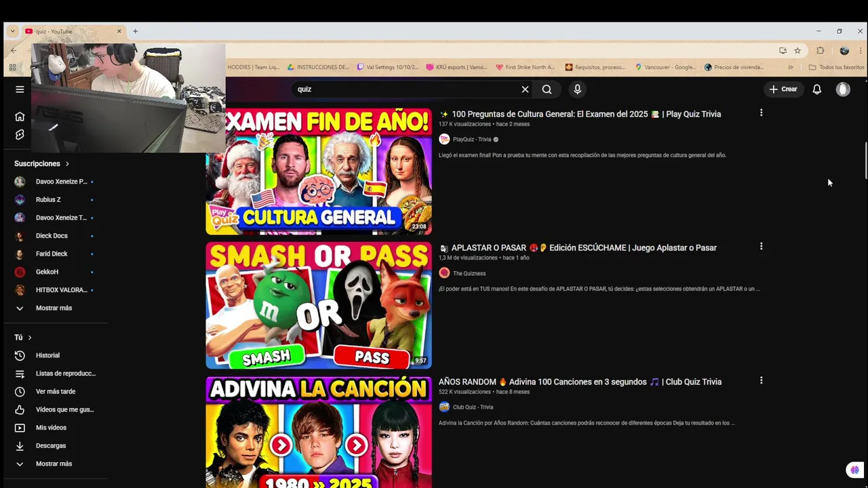Visit the PlayQuiz - Trivia channel
The height and width of the screenshot is (488, 868).
tap(472, 140)
